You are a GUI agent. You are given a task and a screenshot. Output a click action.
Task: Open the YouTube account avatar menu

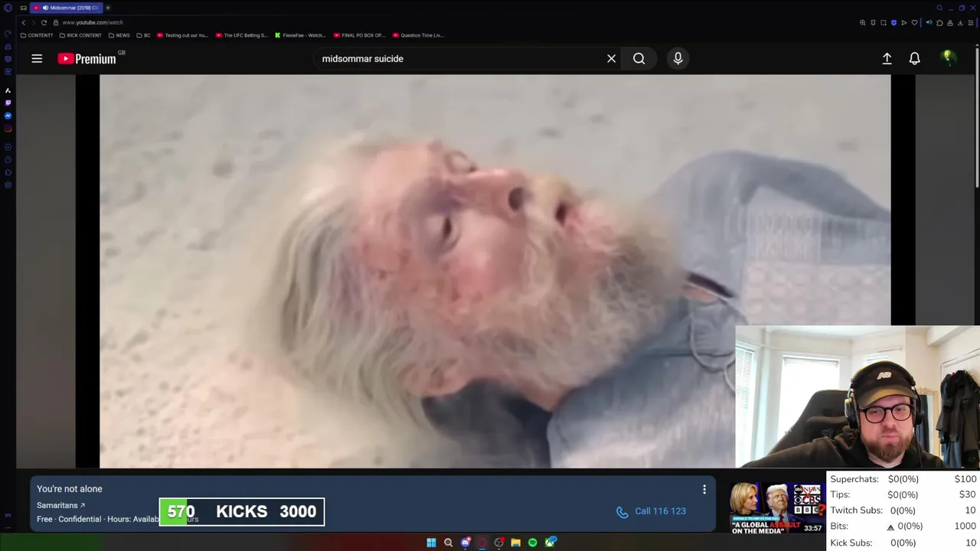click(x=948, y=57)
